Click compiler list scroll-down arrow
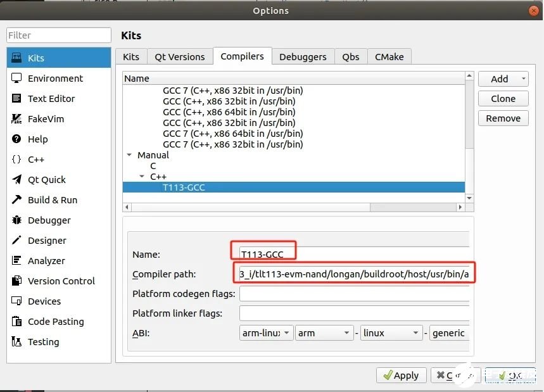 coord(469,198)
